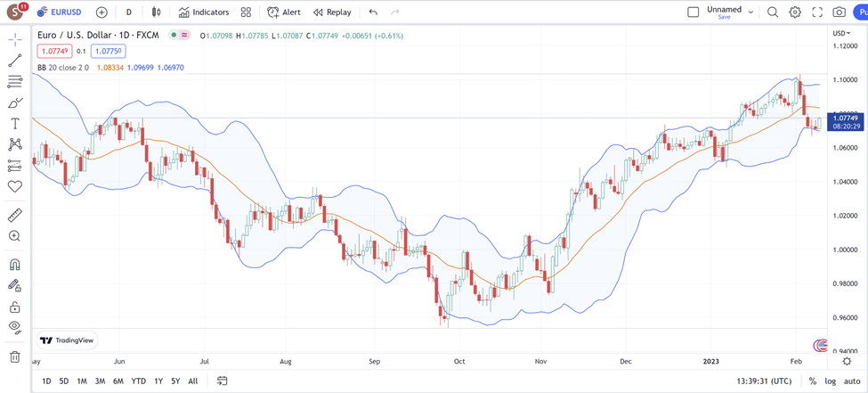Add a symbol to compare
The height and width of the screenshot is (393, 868).
tap(101, 12)
